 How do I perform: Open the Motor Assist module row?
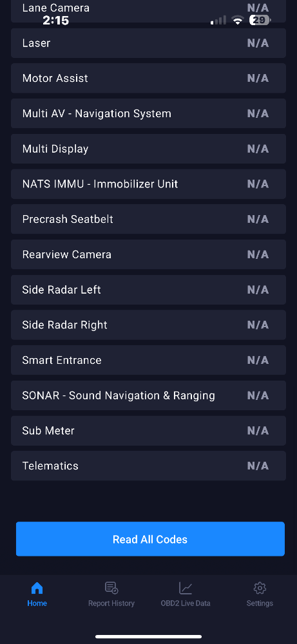pos(148,78)
